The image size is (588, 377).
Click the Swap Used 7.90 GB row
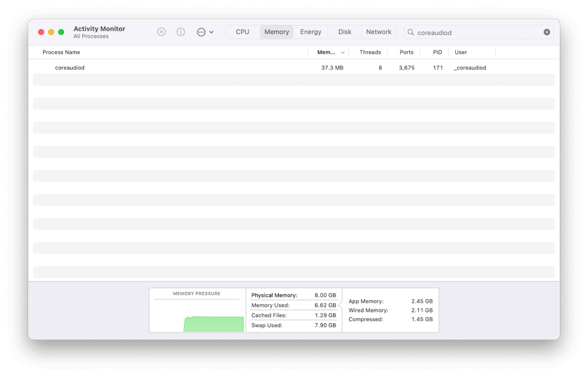point(294,325)
